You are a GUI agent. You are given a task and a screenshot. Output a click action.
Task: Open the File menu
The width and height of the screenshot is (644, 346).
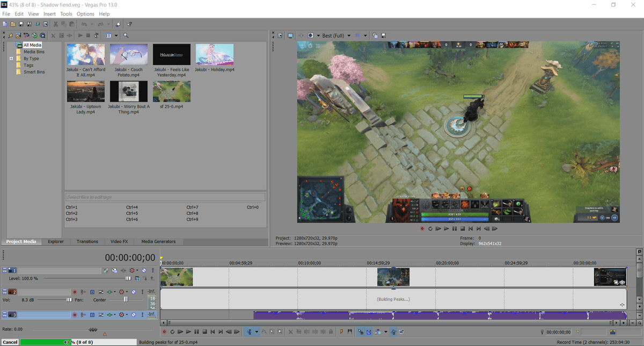click(6, 14)
